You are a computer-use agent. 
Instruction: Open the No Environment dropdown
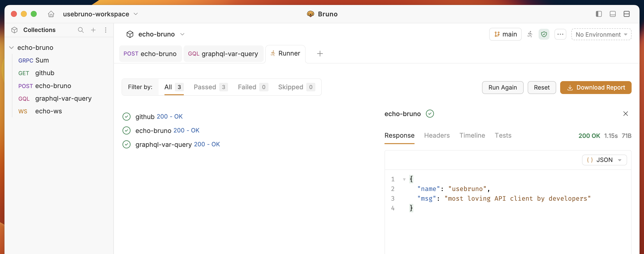point(601,34)
